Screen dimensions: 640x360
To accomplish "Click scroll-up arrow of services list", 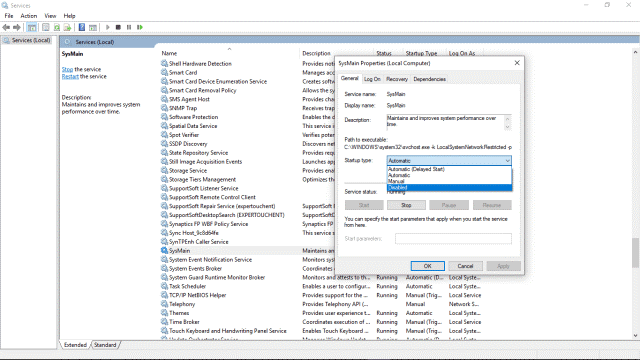I will 635,52.
